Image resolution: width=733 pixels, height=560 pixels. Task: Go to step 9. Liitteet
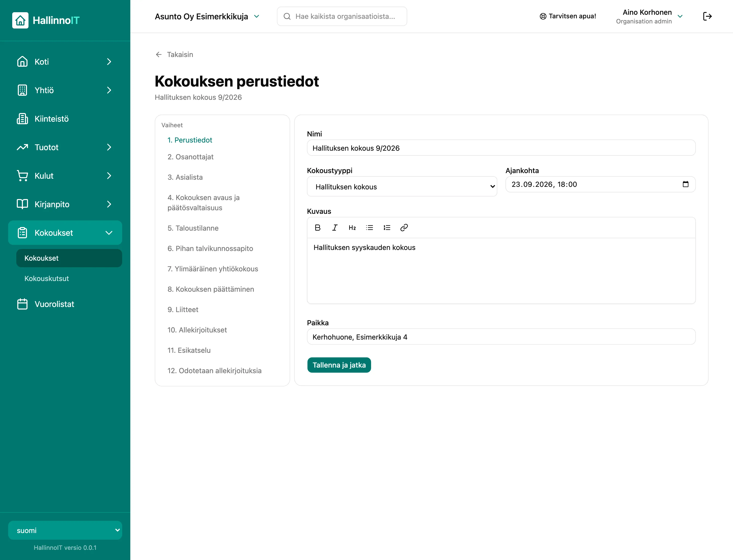click(x=183, y=309)
